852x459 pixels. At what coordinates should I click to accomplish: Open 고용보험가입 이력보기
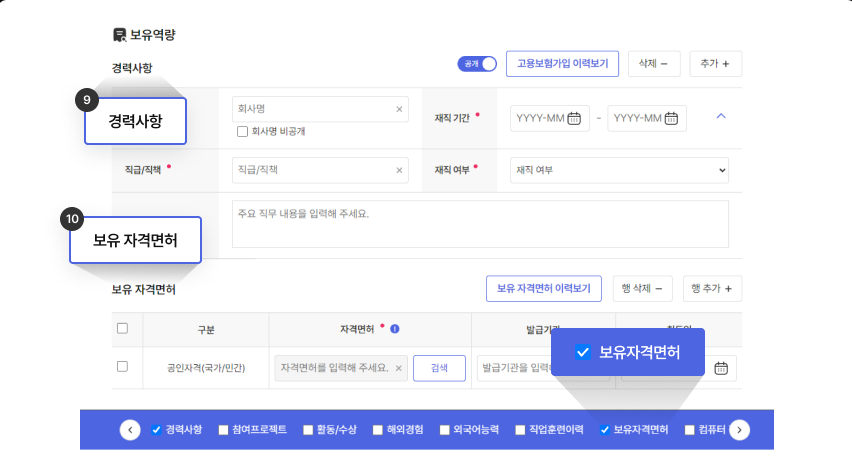562,64
